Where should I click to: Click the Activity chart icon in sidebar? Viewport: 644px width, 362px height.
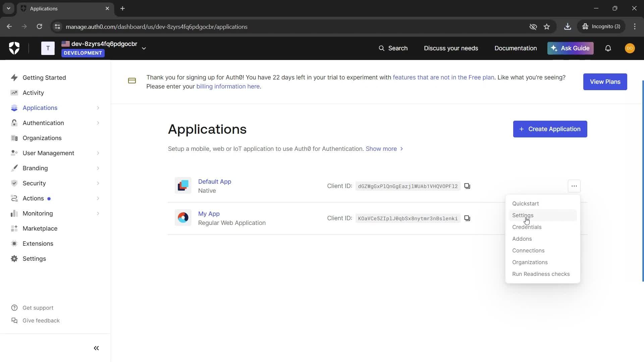click(14, 93)
